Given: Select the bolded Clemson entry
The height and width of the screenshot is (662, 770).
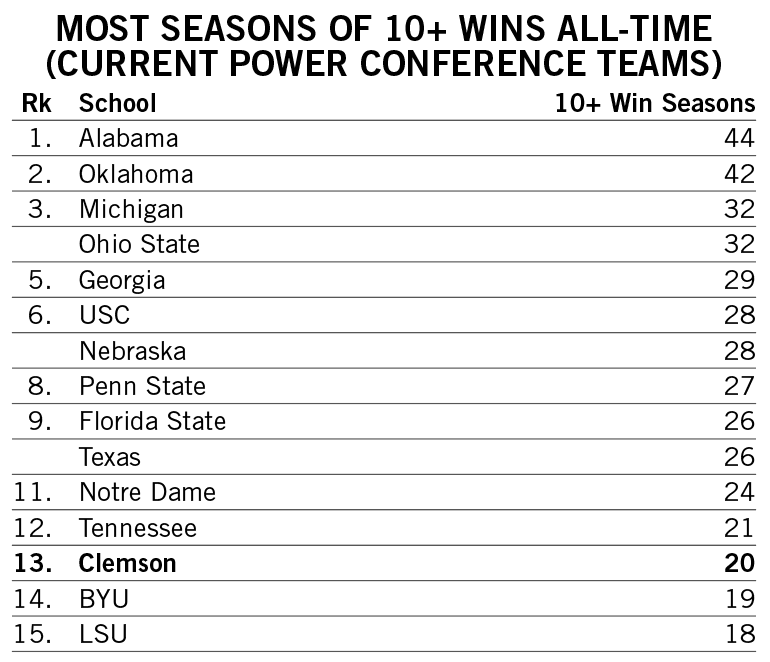Looking at the screenshot, I should [x=127, y=564].
